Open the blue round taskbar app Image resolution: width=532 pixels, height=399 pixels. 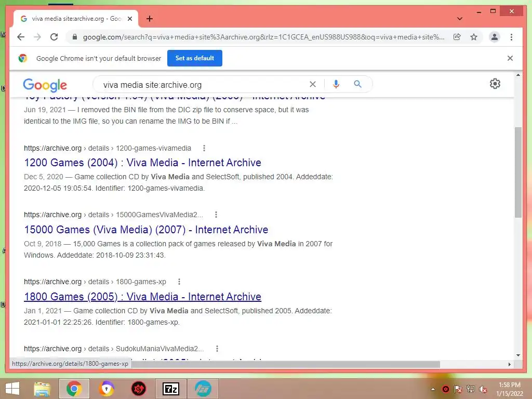tap(203, 389)
